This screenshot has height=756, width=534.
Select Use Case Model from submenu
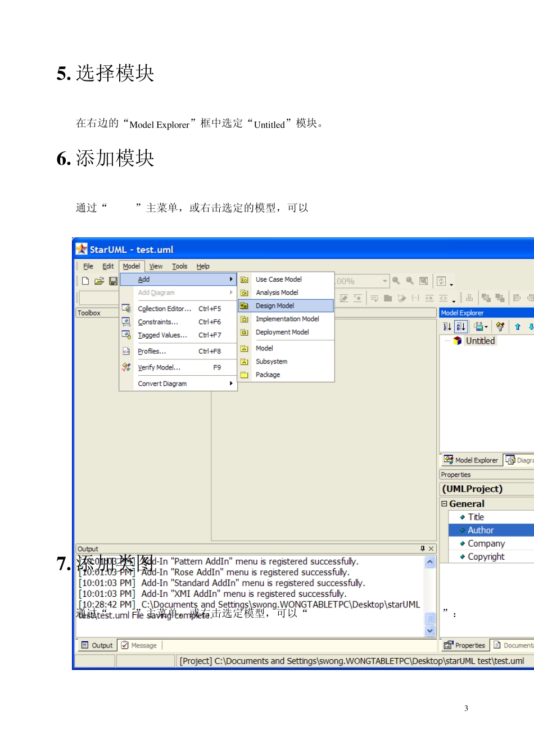286,280
